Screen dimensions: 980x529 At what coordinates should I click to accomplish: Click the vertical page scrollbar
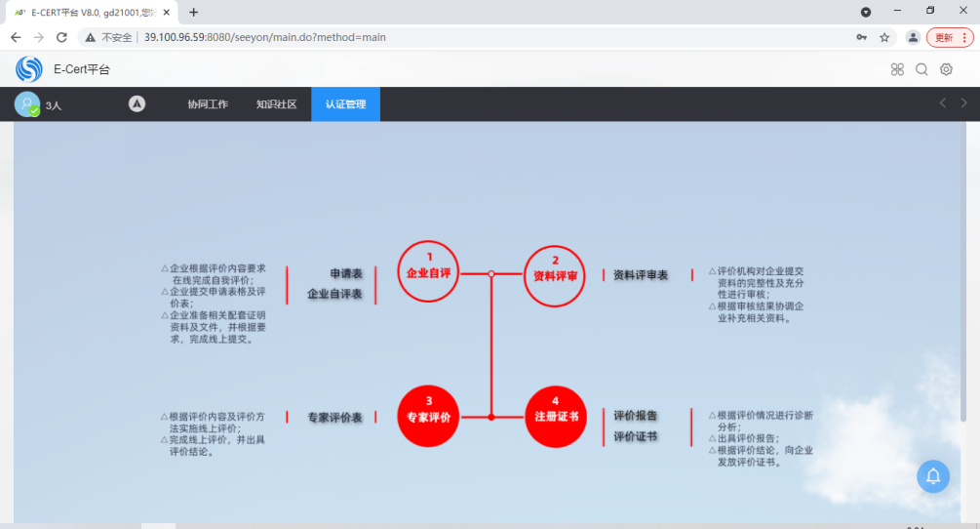pos(963,272)
